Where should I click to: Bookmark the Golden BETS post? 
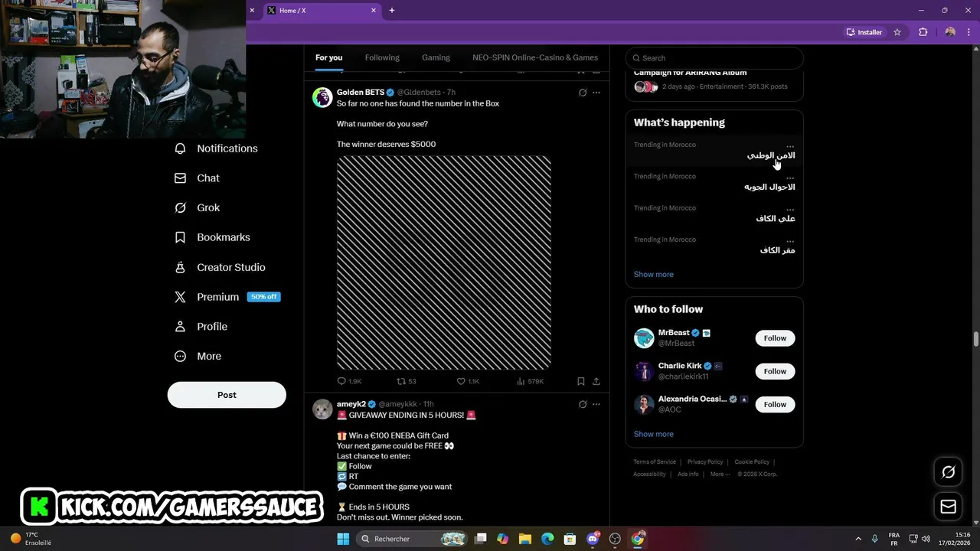[581, 381]
